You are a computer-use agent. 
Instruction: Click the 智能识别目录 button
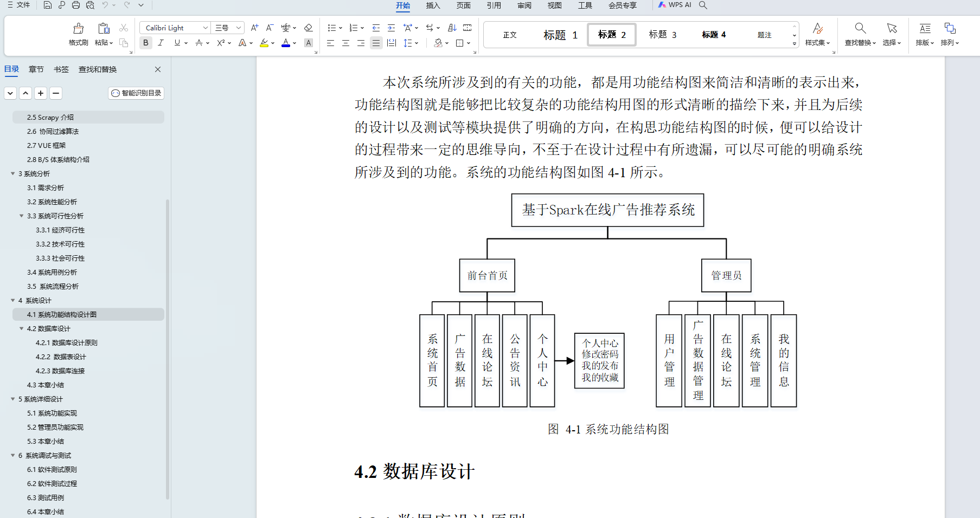[x=136, y=93]
